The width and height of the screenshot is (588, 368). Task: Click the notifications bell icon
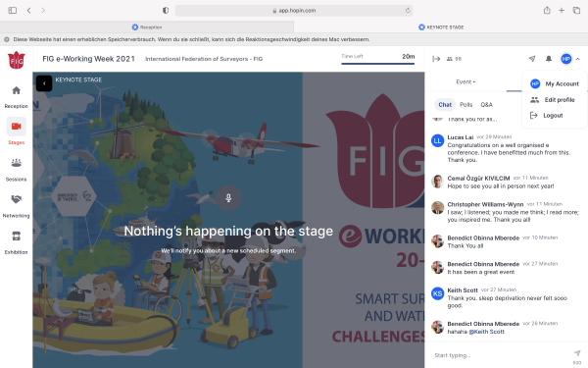[x=549, y=59]
